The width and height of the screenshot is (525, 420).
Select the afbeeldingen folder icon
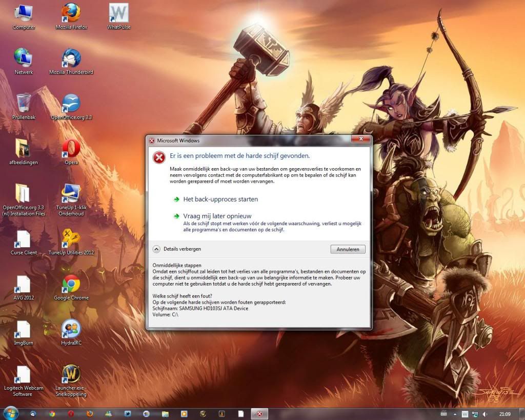coord(24,152)
